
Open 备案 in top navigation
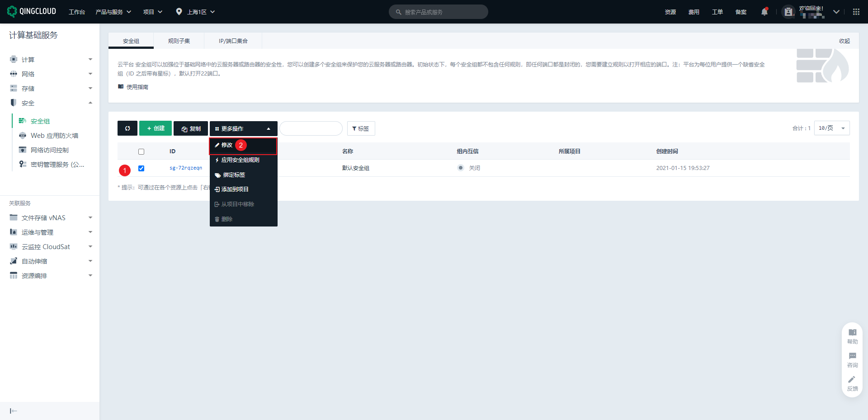click(741, 12)
